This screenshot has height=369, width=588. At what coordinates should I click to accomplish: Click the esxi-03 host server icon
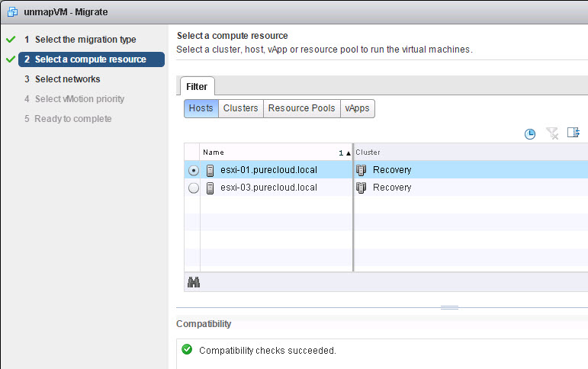[x=210, y=188]
